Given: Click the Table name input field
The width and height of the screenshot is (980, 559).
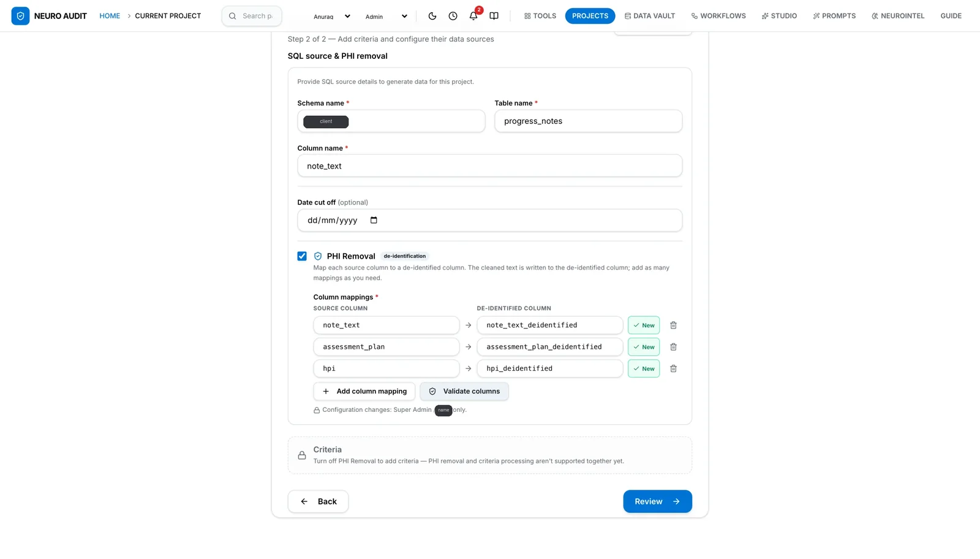Looking at the screenshot, I should 588,121.
